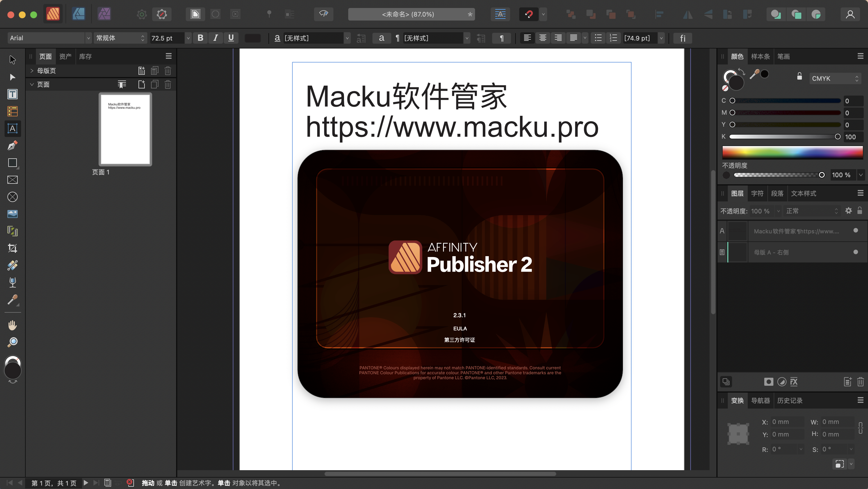Open the CMYK colour model dropdown

tap(835, 78)
